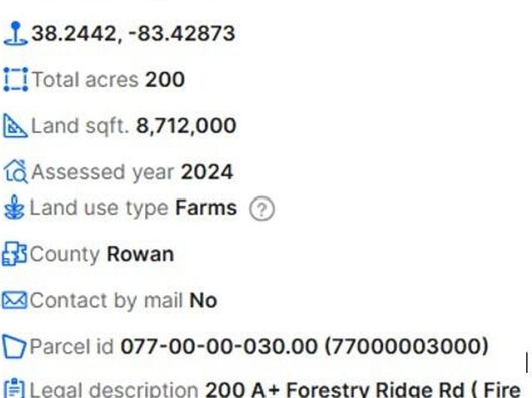Click the total acres value 200
Viewport: 532px width, 398px height.
165,80
